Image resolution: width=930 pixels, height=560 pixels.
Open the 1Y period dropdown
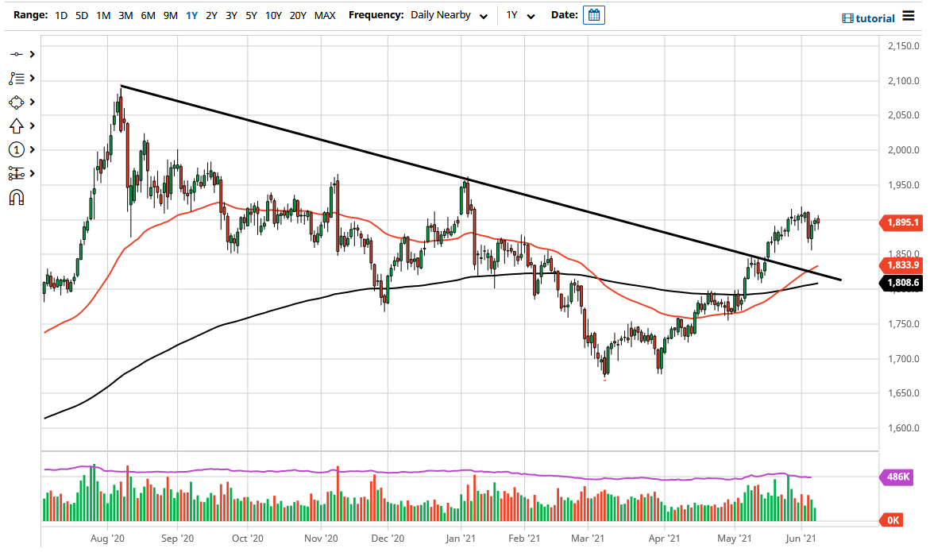(x=520, y=15)
